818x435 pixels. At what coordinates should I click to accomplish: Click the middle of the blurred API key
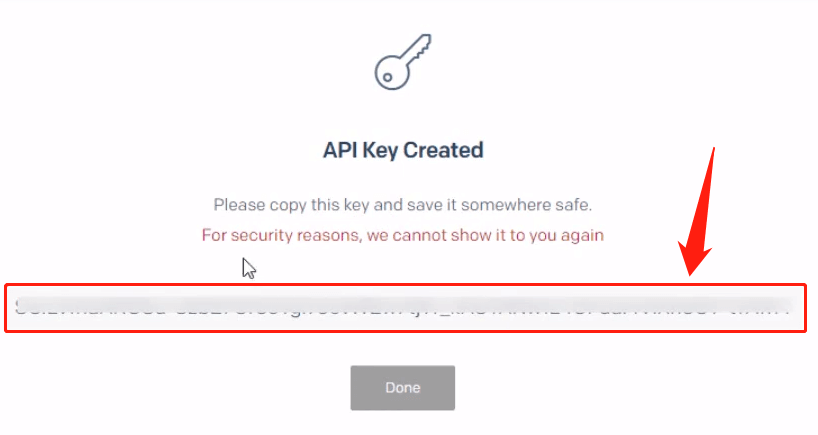404,309
